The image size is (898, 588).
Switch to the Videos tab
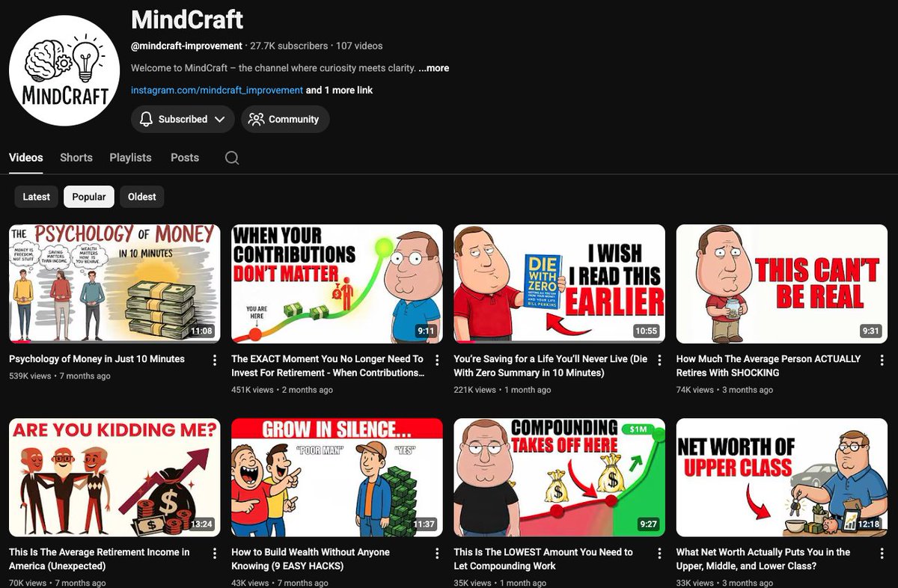pyautogui.click(x=26, y=158)
